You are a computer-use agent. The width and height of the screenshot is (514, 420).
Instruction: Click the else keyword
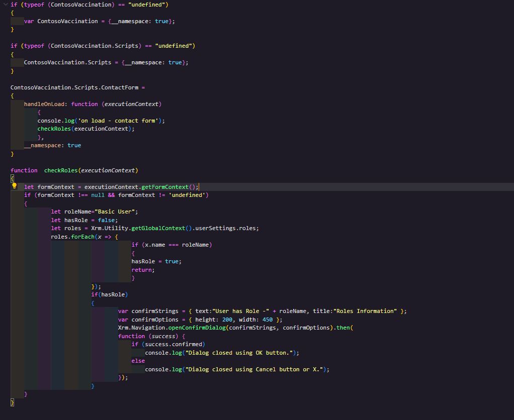click(x=138, y=361)
